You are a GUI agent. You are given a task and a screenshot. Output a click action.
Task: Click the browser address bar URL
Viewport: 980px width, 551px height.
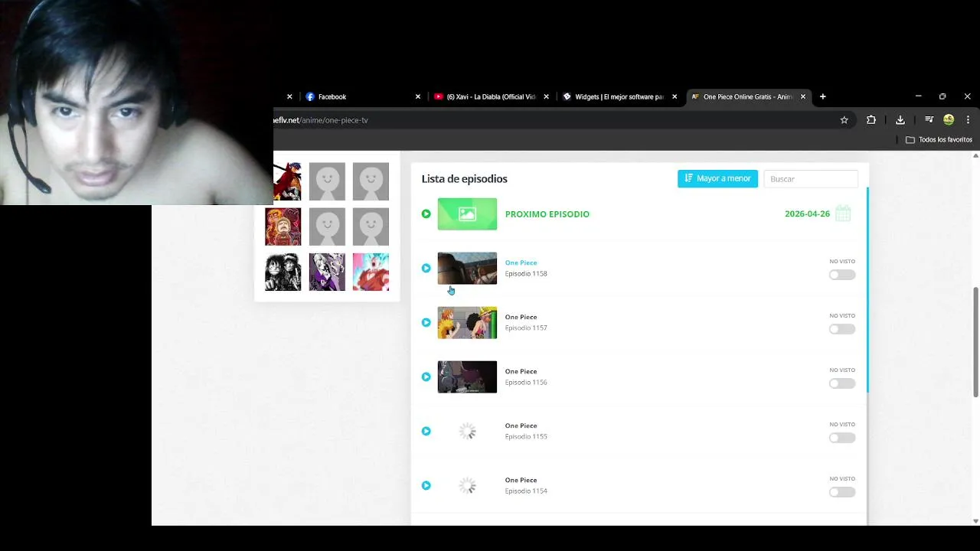(321, 120)
